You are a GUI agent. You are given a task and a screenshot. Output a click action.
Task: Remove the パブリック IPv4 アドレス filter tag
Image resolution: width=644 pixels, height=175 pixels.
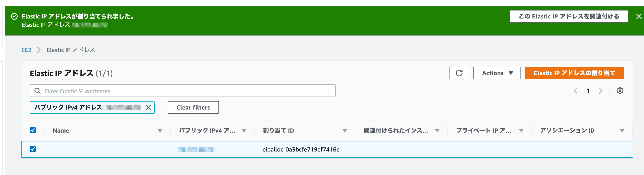(149, 107)
